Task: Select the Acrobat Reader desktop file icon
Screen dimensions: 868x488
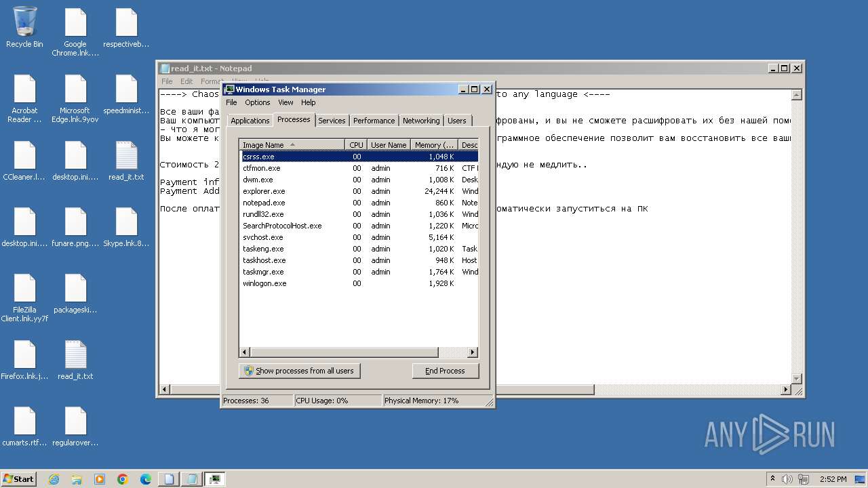Action: 24,98
